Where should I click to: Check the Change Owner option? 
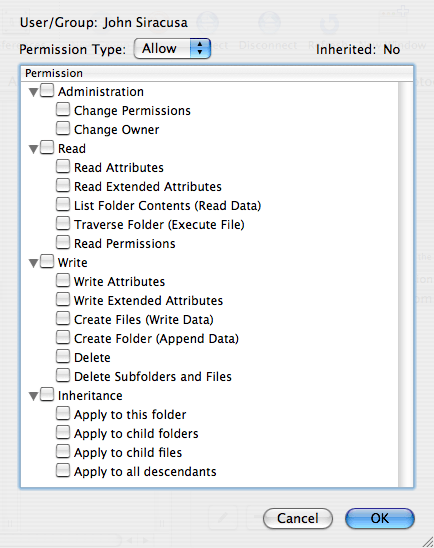[63, 128]
